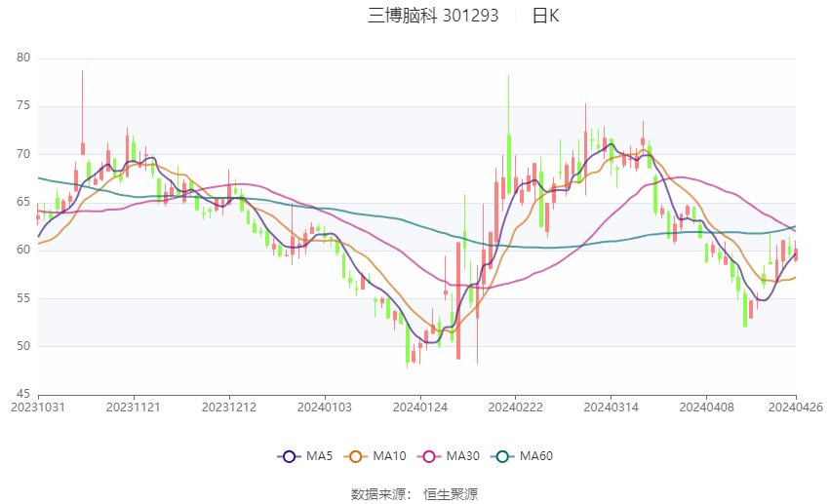Pick the 20240222 date tick label
The image size is (829, 504).
(514, 407)
